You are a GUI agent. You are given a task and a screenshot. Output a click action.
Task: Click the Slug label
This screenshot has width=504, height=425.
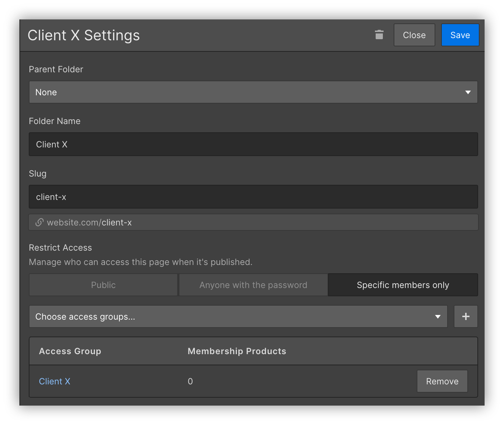(x=38, y=174)
